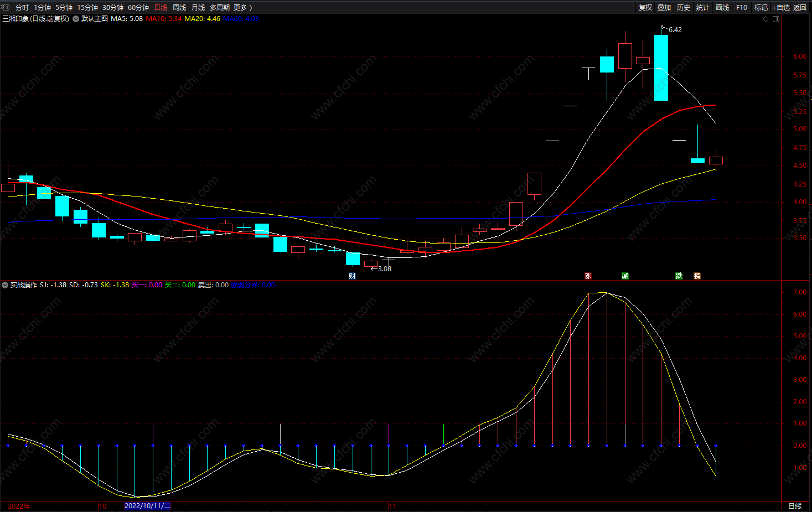
Task: Click the 2022/10/11/二 date marker
Action: pos(147,506)
